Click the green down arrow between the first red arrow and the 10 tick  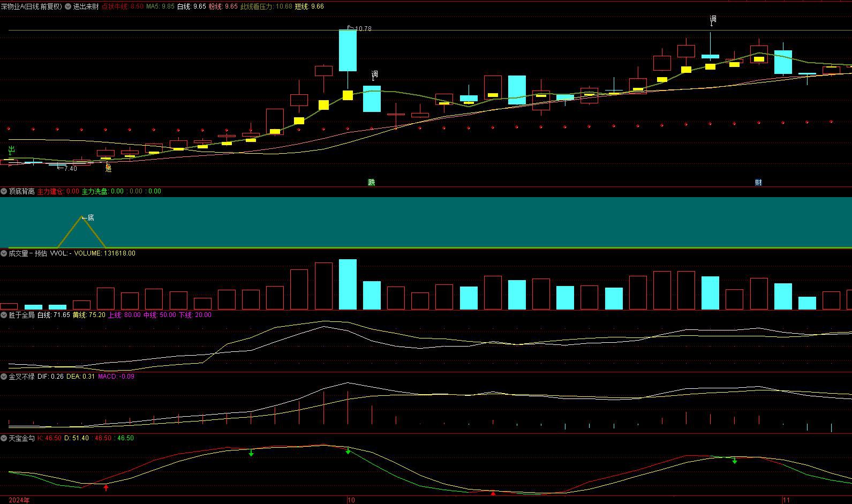pyautogui.click(x=251, y=453)
